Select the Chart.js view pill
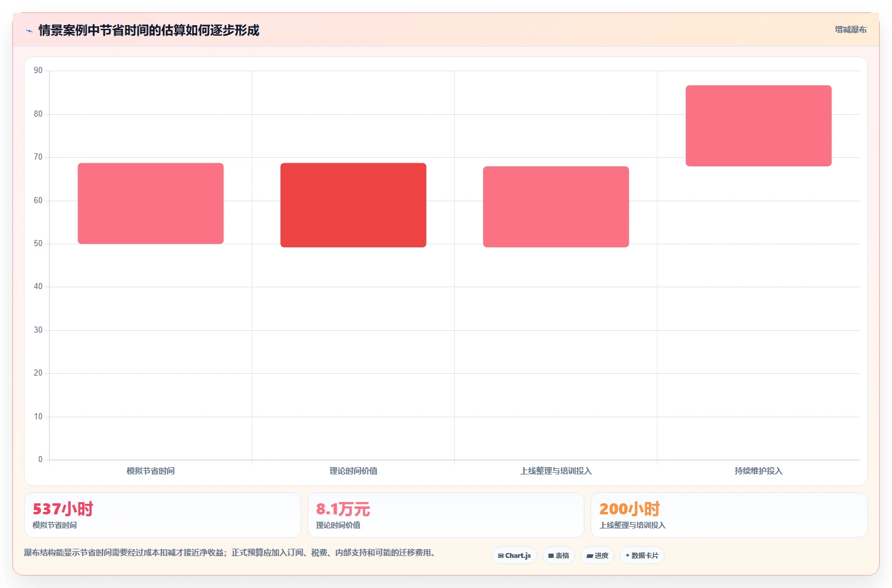The width and height of the screenshot is (892, 588). coord(514,555)
